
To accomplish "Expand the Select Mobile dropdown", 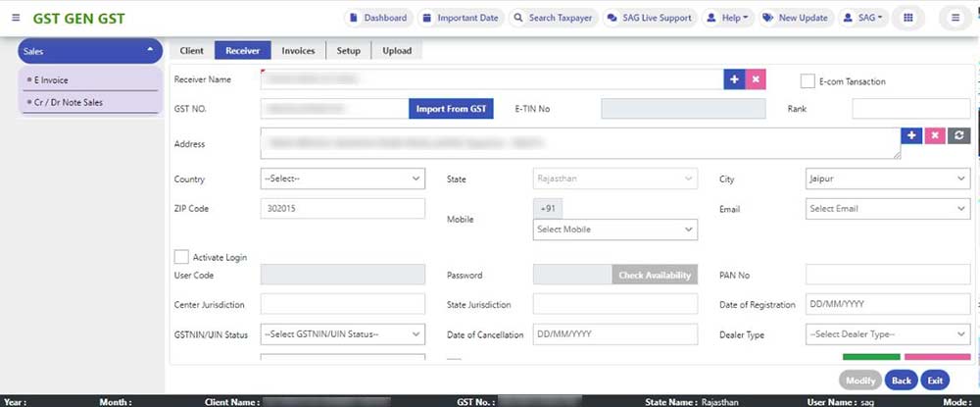I will pos(614,229).
